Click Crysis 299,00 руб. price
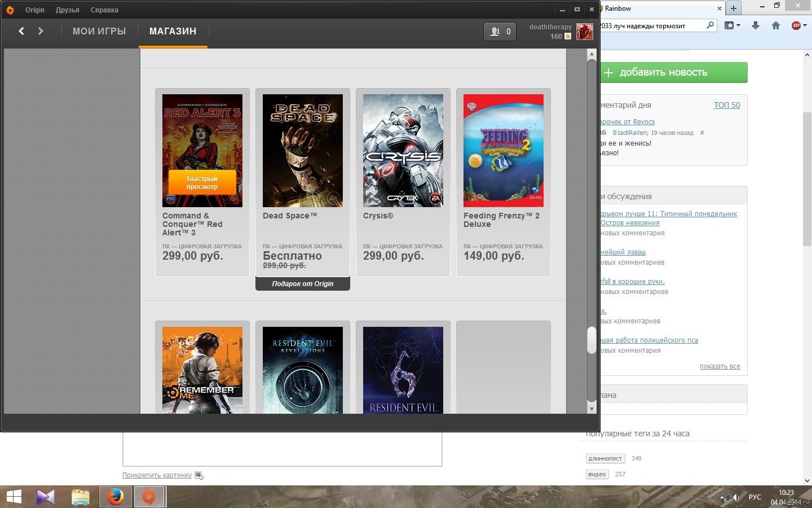812x508 pixels. 394,256
